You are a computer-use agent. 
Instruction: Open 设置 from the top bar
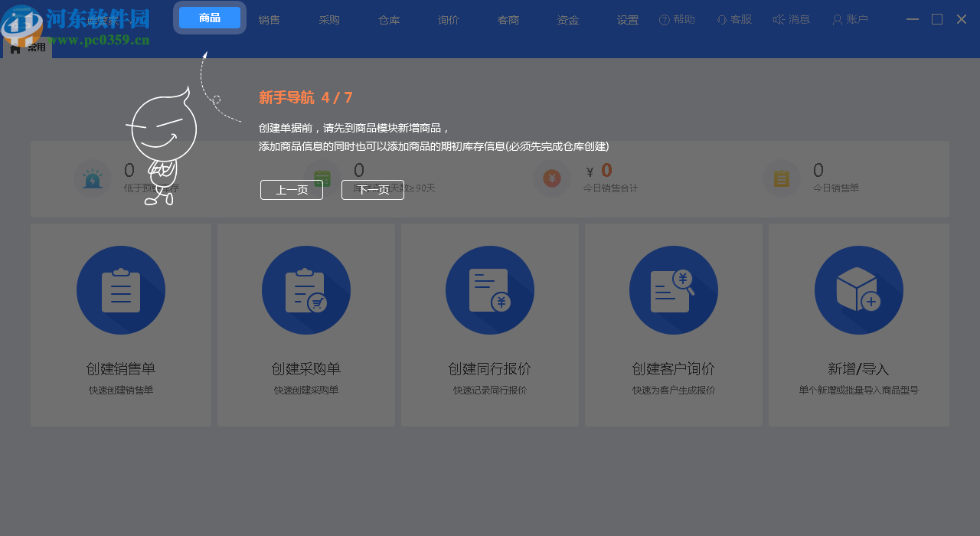(627, 19)
